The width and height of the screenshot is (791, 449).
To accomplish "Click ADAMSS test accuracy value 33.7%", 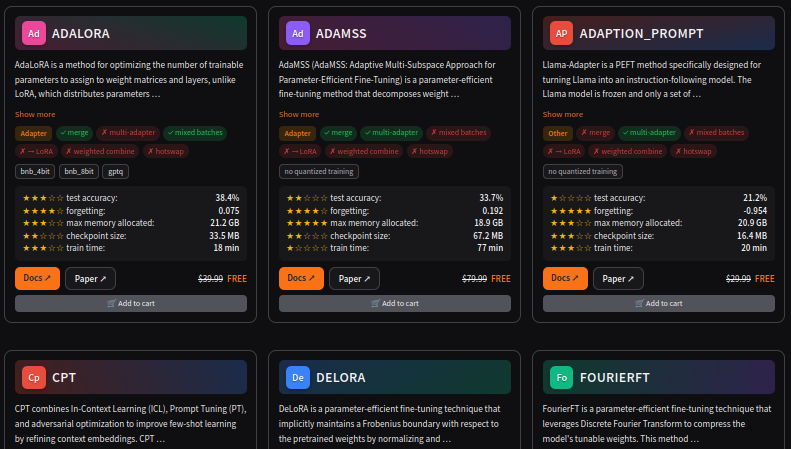I will [x=491, y=198].
